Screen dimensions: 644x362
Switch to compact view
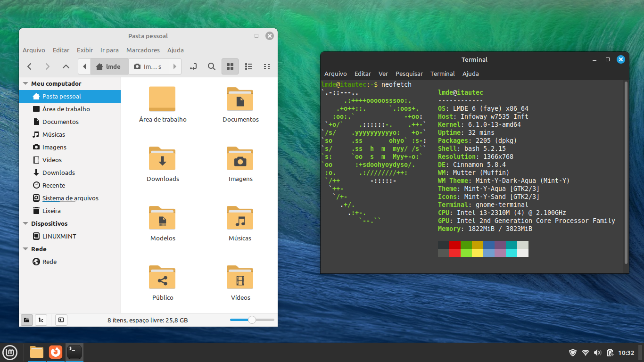click(x=267, y=66)
